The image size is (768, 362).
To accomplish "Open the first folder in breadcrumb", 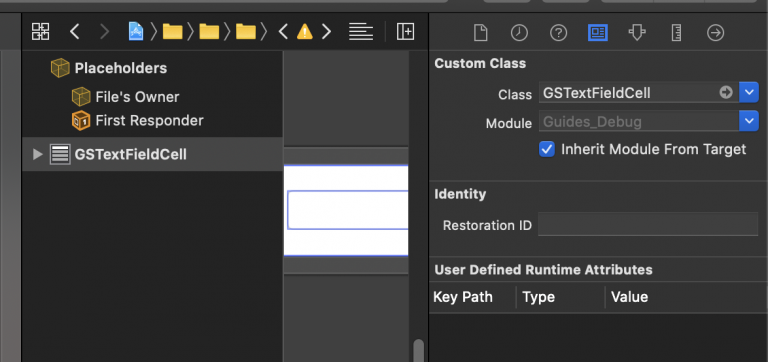I will point(172,32).
